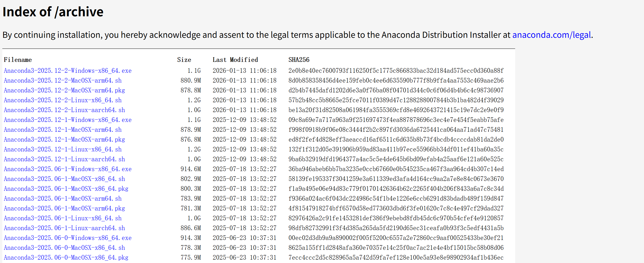Click the 878.8M size value
The height and width of the screenshot is (263, 644).
point(191,90)
